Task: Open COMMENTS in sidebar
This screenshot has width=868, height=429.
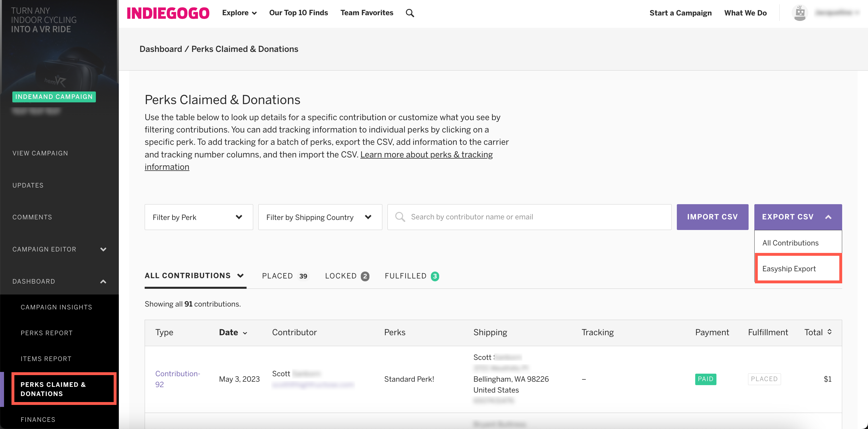Action: tap(32, 217)
